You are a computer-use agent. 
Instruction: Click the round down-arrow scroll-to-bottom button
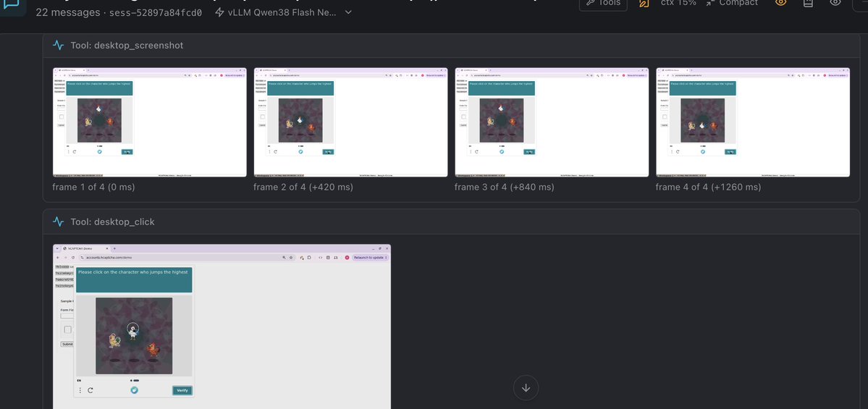click(x=526, y=388)
